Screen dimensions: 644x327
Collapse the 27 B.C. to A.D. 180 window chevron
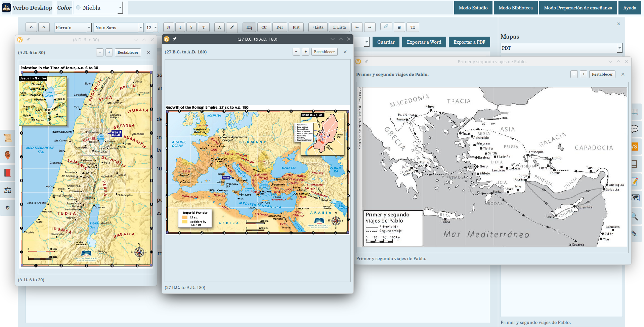click(333, 39)
